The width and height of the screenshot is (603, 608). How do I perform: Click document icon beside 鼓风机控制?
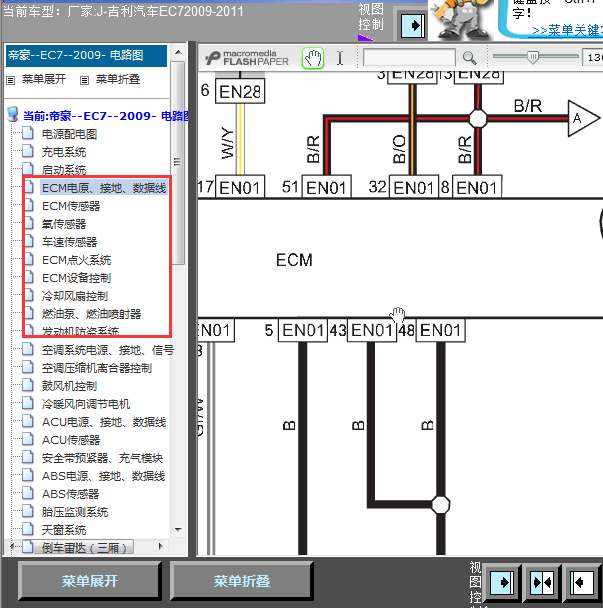coord(28,385)
